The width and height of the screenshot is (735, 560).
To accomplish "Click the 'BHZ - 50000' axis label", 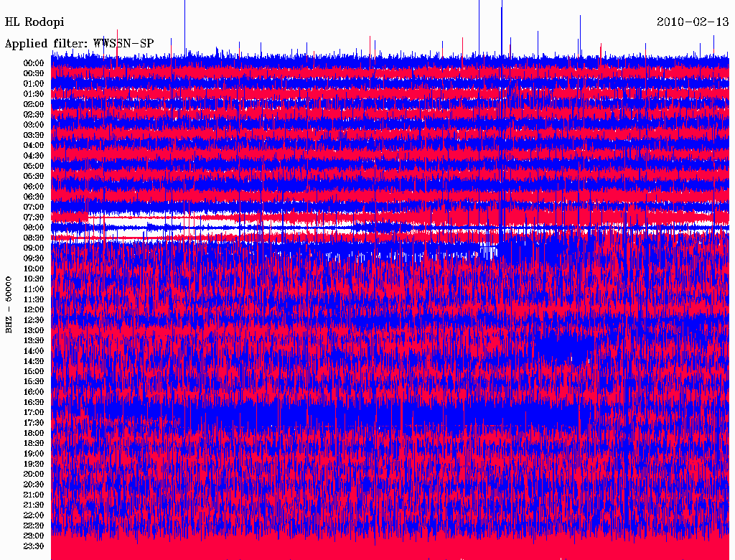I will coord(9,305).
